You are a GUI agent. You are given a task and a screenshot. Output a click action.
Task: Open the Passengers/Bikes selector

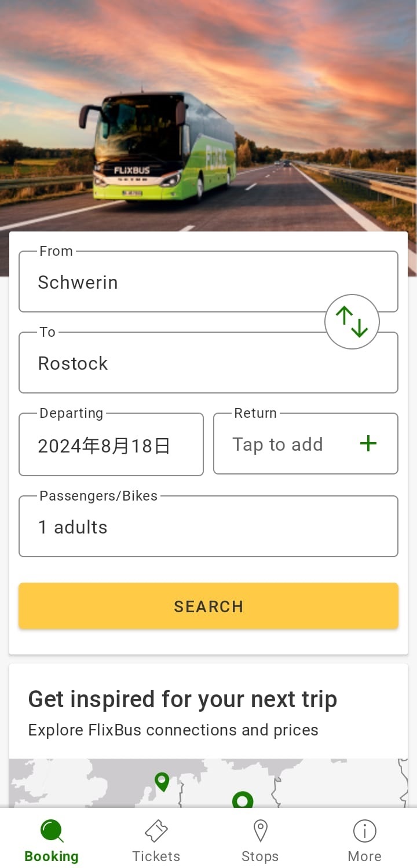pyautogui.click(x=208, y=527)
